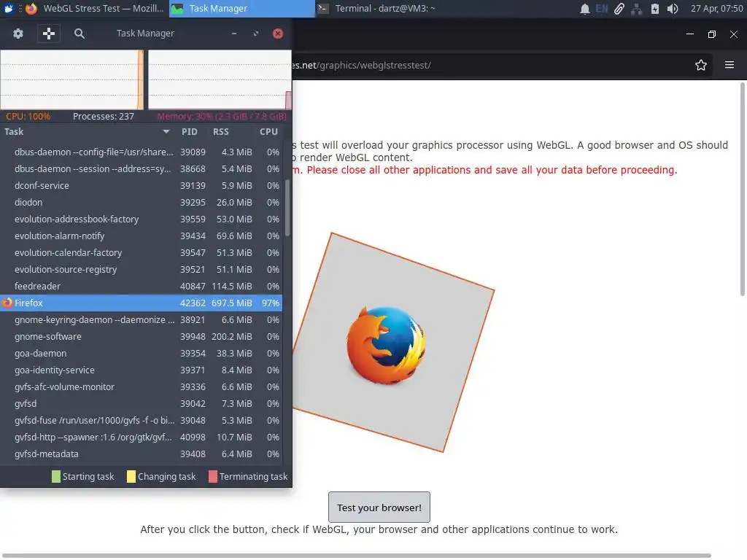Click the Firefox page horizontal scrollbar
The width and height of the screenshot is (747, 560).
coord(357,555)
